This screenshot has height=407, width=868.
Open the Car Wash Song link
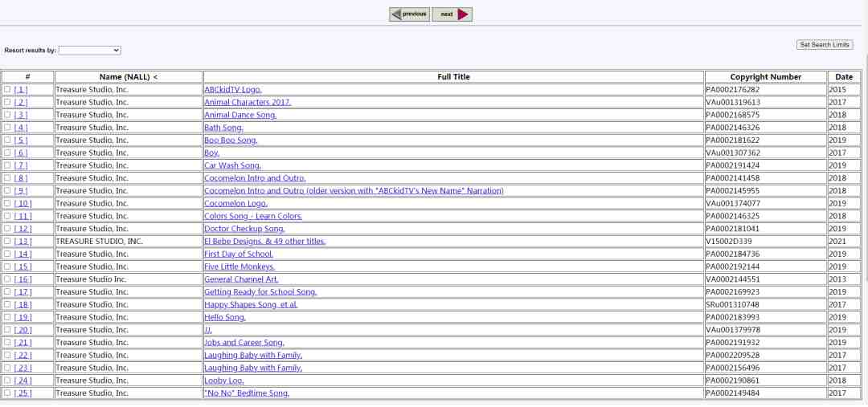(232, 165)
